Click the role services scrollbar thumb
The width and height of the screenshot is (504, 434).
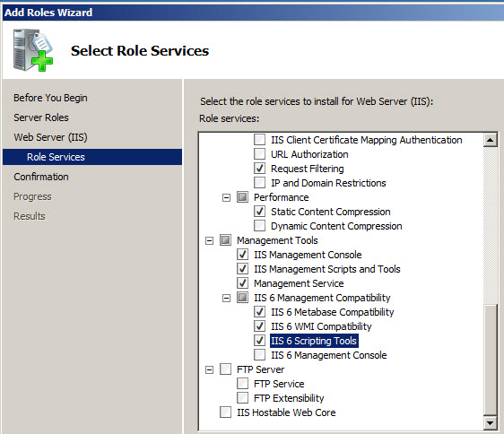tap(490, 360)
